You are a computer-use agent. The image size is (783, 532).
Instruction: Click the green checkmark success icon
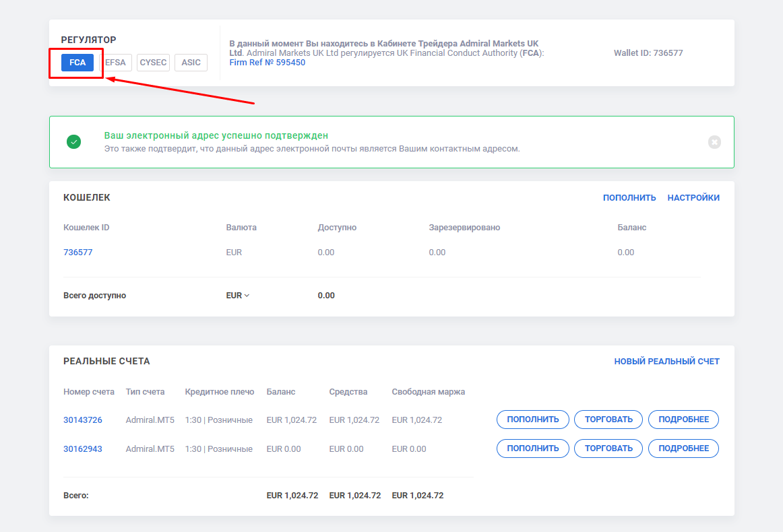click(74, 141)
